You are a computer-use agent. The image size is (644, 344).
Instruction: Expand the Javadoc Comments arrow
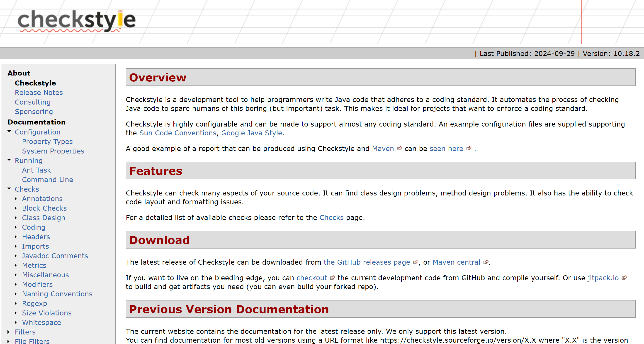pos(16,256)
